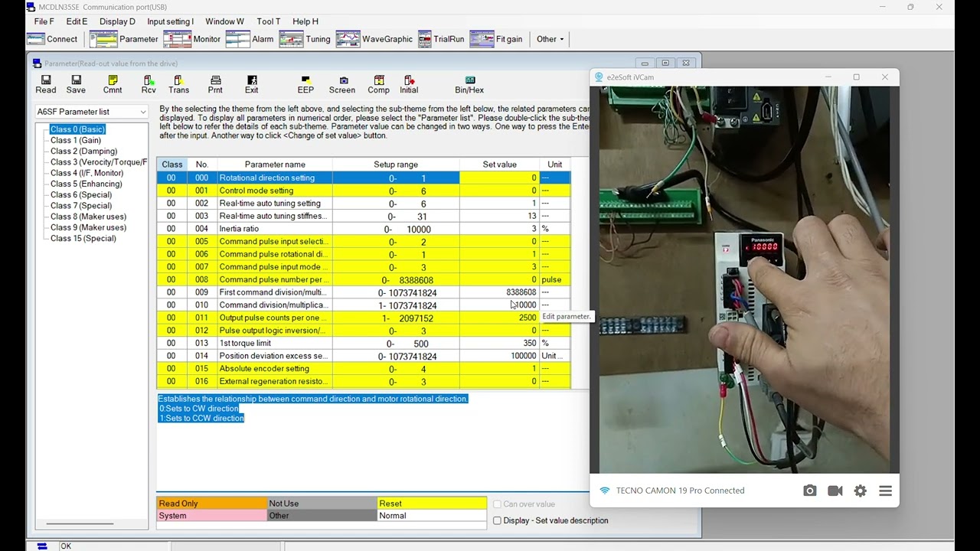Click the Comp compare icon

[x=378, y=84]
